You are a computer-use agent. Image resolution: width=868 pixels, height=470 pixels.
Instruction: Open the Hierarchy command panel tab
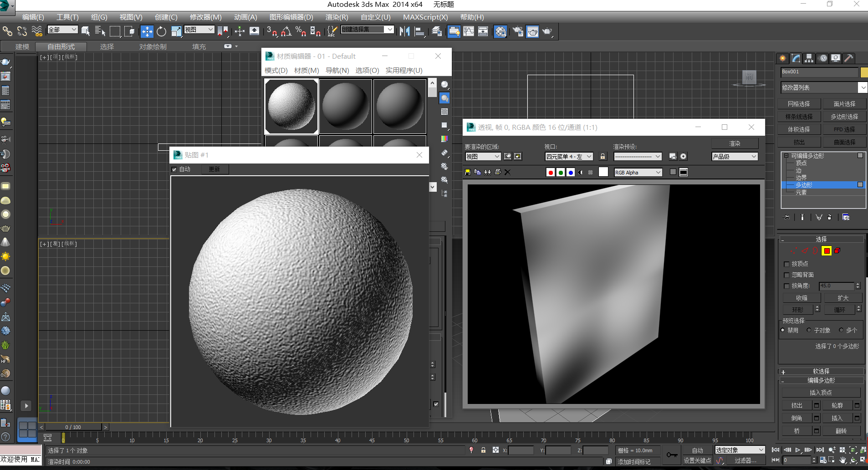point(809,58)
